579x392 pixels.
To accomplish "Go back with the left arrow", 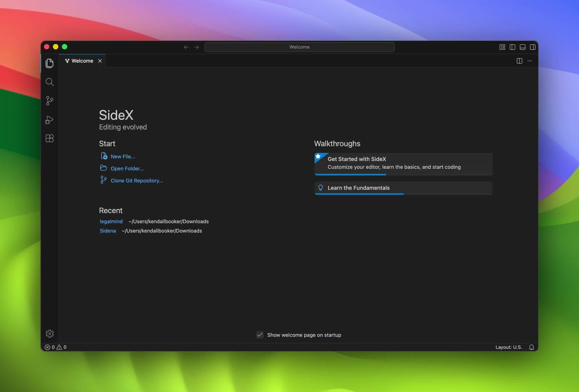I will coord(186,47).
